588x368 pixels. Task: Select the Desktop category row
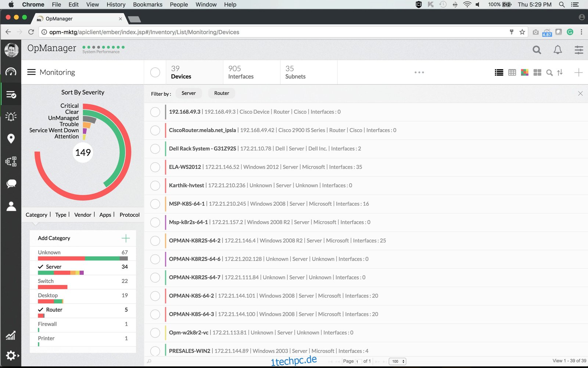point(83,297)
